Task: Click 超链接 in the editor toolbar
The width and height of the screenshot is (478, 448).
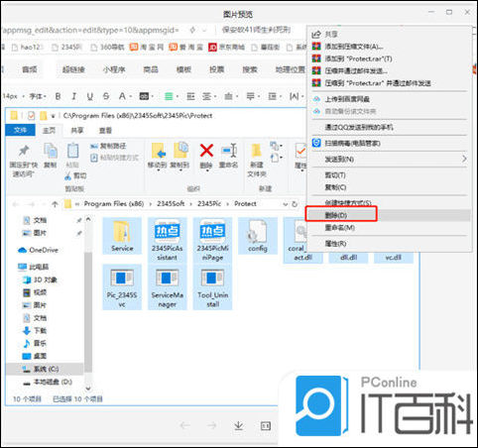Action: (73, 69)
